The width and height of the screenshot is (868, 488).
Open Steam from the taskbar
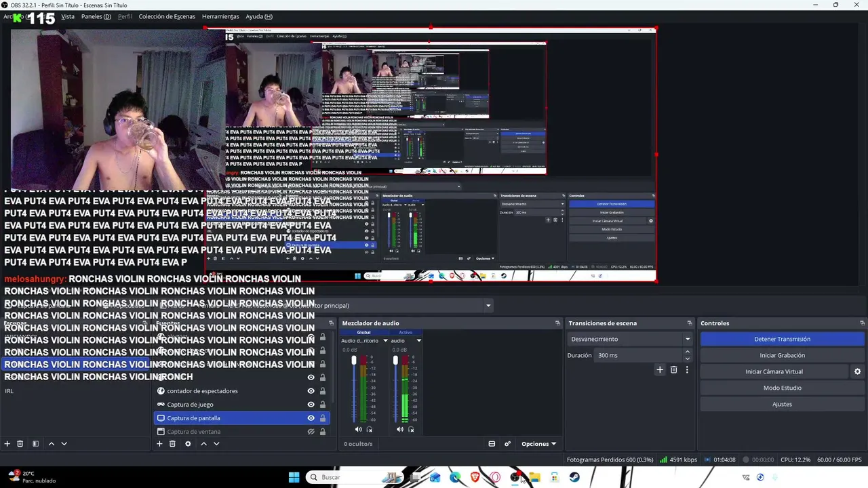[x=574, y=477]
